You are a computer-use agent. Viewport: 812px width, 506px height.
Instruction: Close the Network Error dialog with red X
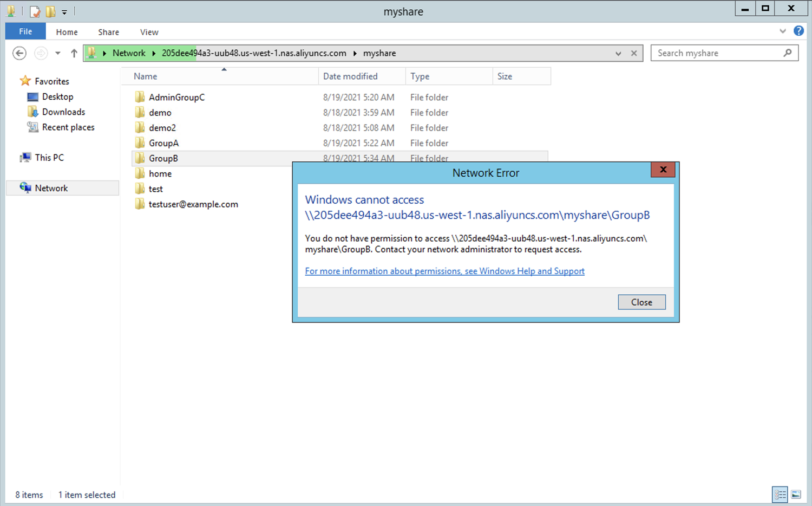[x=663, y=170]
